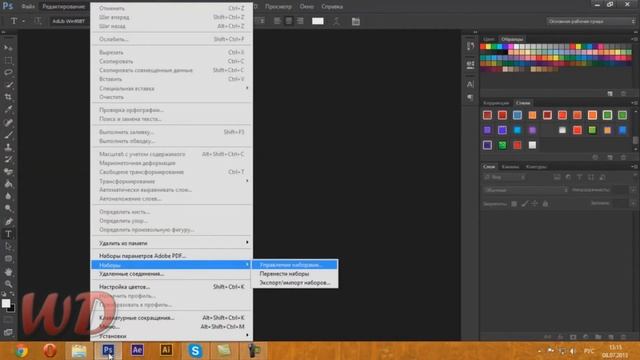
Task: Select the Eyedropper tool
Action: click(8, 109)
